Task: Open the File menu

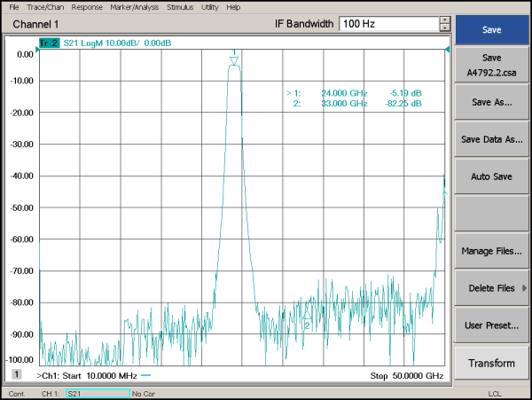Action: 13,7
